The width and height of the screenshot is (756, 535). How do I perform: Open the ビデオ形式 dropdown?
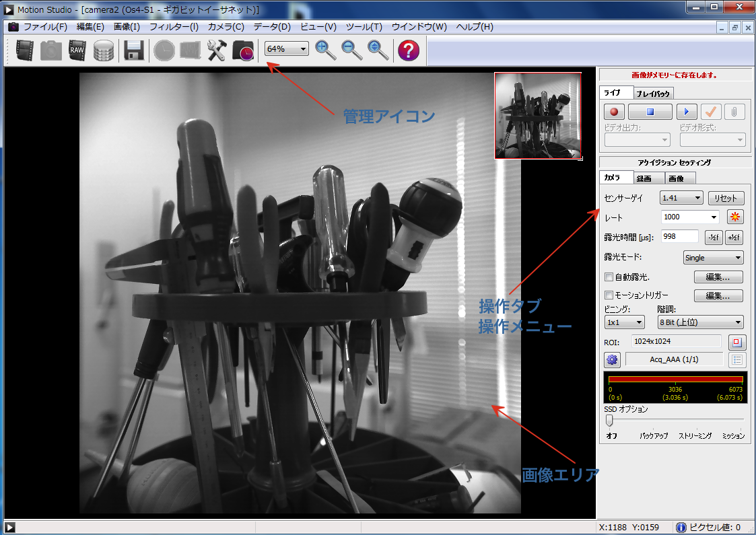(x=713, y=140)
